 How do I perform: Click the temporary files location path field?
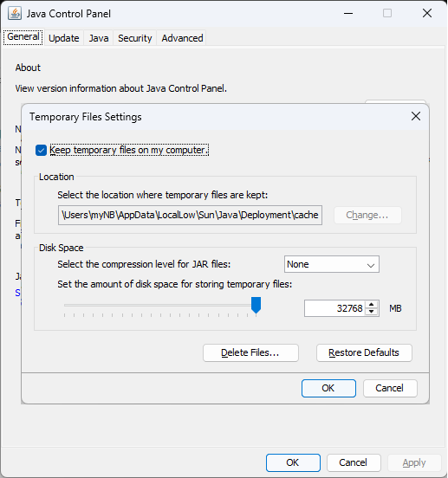pyautogui.click(x=190, y=215)
